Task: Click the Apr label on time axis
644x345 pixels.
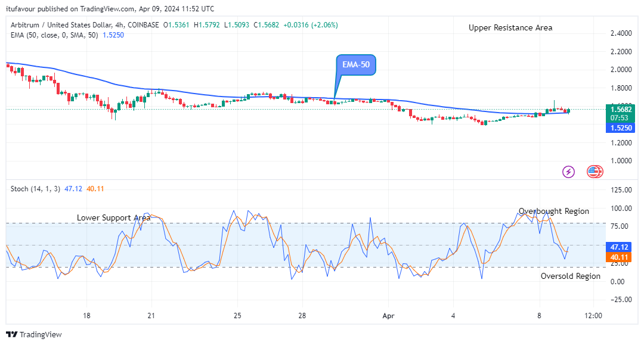Action: [388, 315]
